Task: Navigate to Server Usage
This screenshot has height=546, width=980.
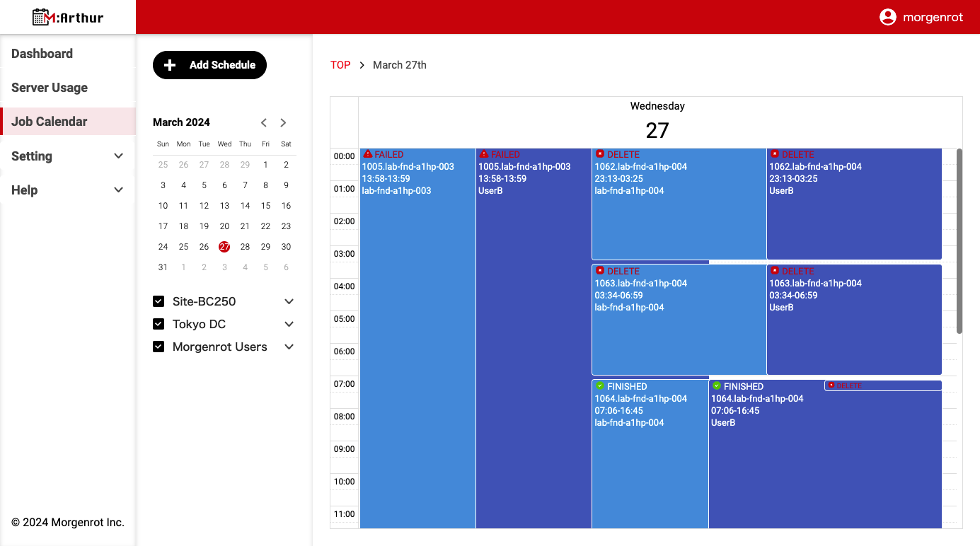Action: point(50,88)
